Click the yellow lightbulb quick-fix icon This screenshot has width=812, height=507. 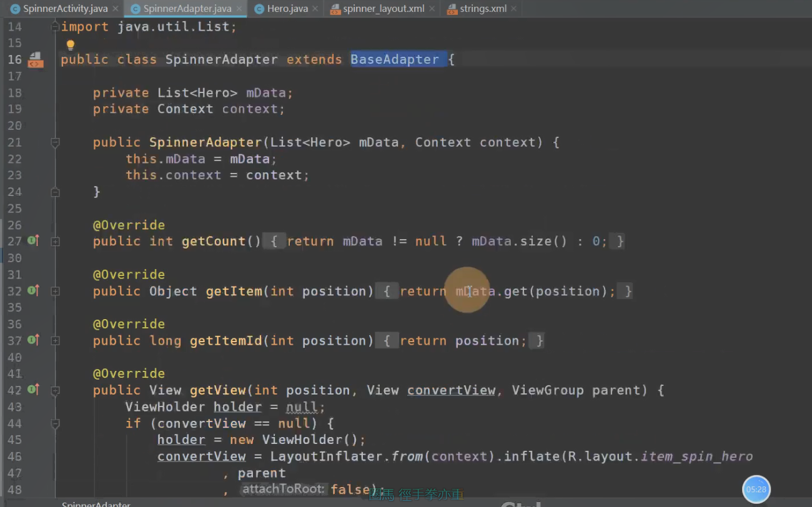tap(71, 45)
